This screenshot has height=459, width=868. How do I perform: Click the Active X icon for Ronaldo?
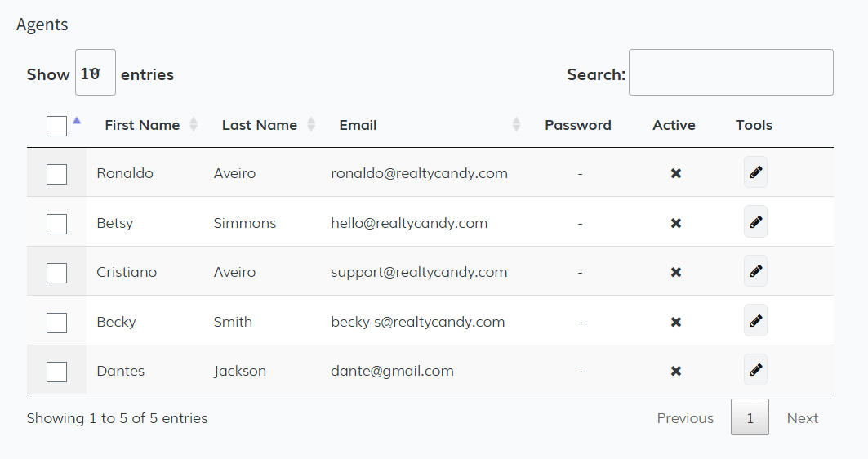click(x=675, y=174)
